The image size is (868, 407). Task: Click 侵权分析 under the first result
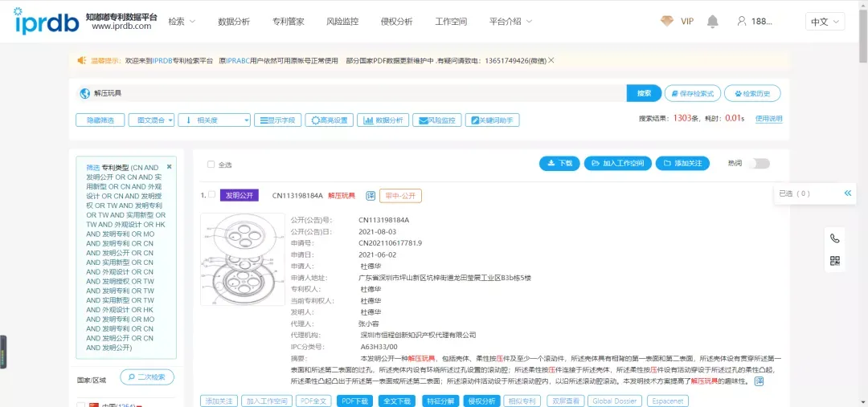pyautogui.click(x=481, y=401)
